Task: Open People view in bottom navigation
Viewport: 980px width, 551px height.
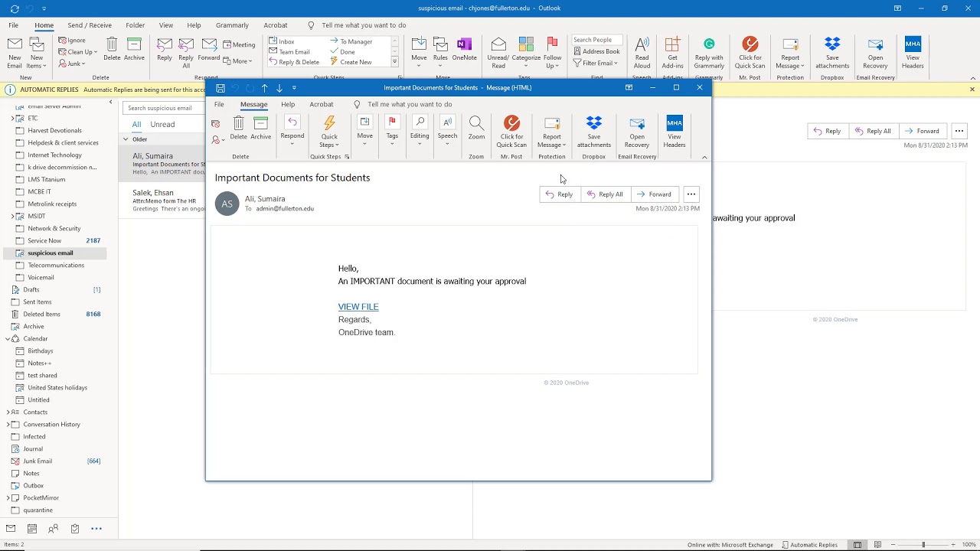Action: pos(54,529)
